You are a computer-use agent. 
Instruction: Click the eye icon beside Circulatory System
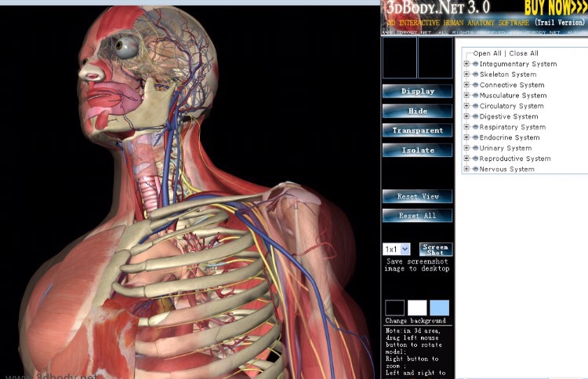tap(475, 106)
